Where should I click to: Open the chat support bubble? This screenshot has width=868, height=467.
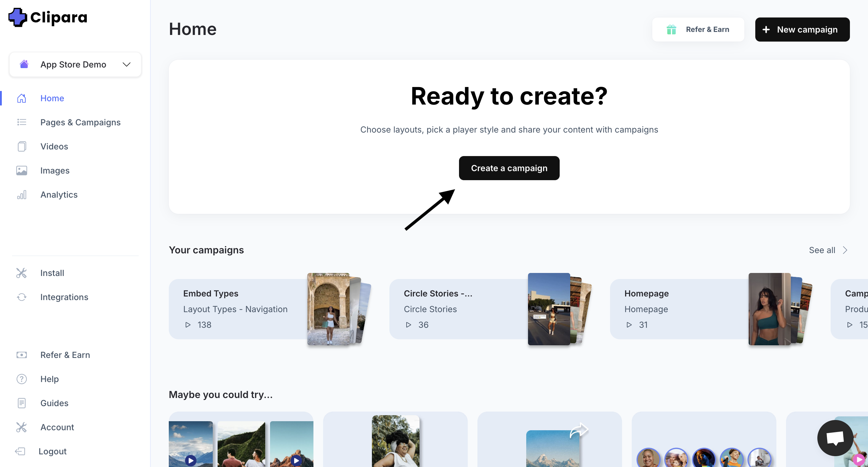pyautogui.click(x=835, y=438)
